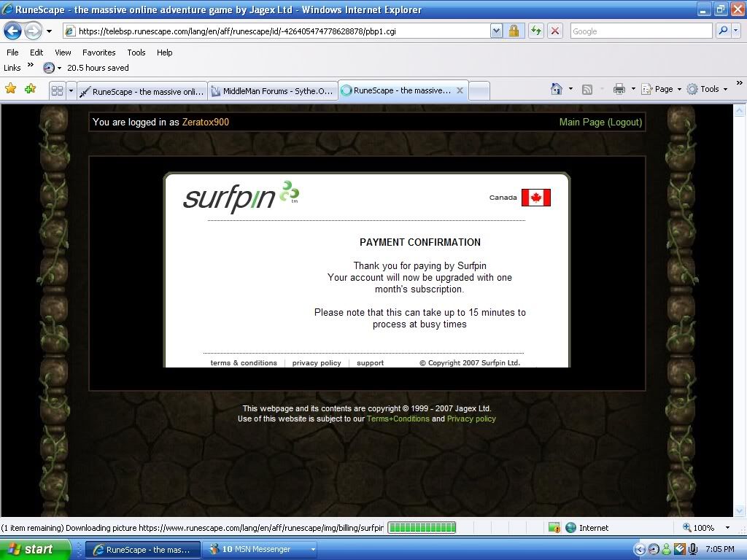Click the Main Page (Logout) link
This screenshot has height=560, width=747.
pyautogui.click(x=601, y=122)
